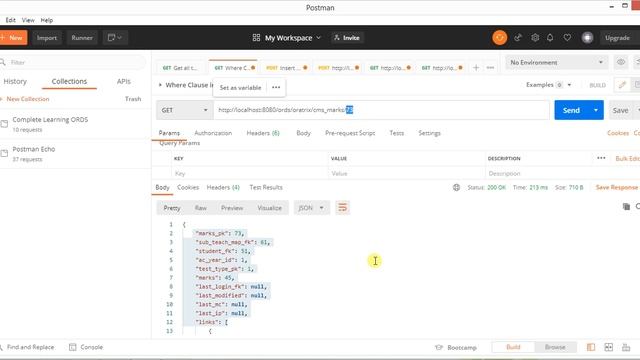Click the edit pencil icon near BUILD
Viewport: 640px width, 360px height.
[x=622, y=85]
